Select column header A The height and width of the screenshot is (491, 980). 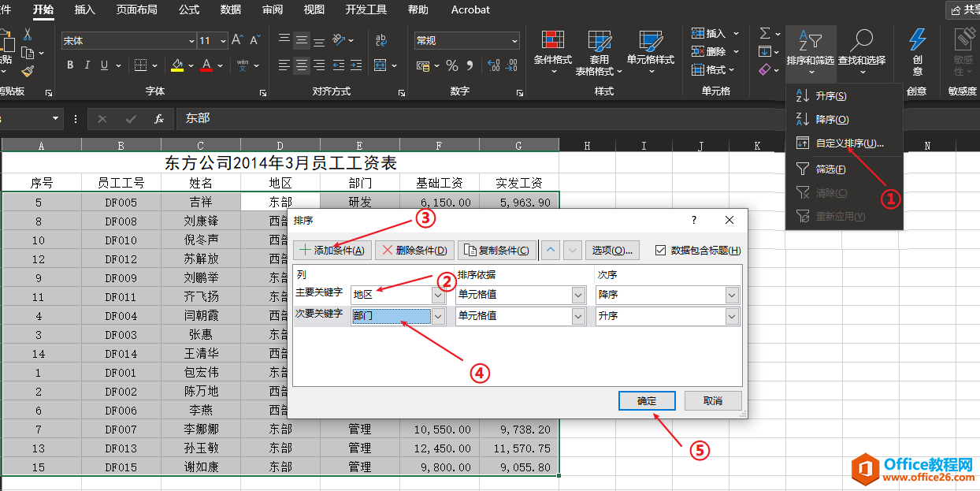tap(42, 145)
